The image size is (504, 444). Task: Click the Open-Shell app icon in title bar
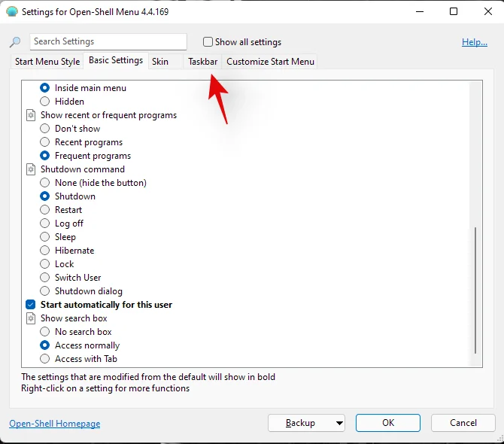[x=12, y=11]
